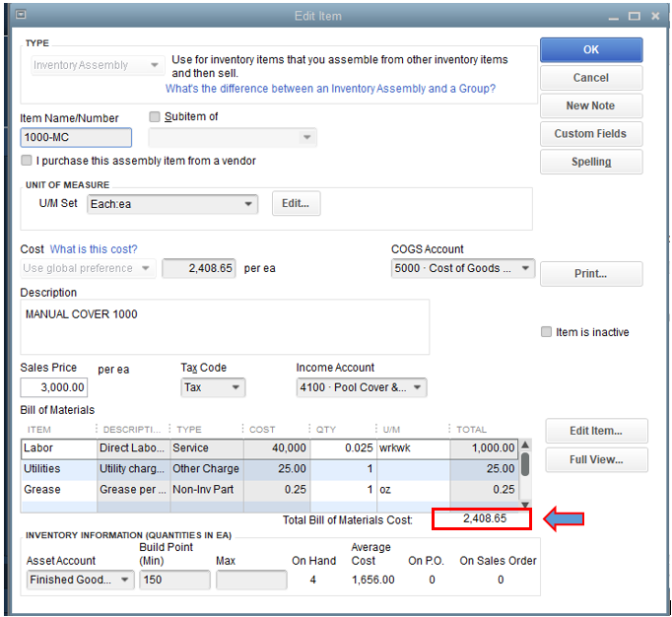Click the OK button

coord(590,50)
